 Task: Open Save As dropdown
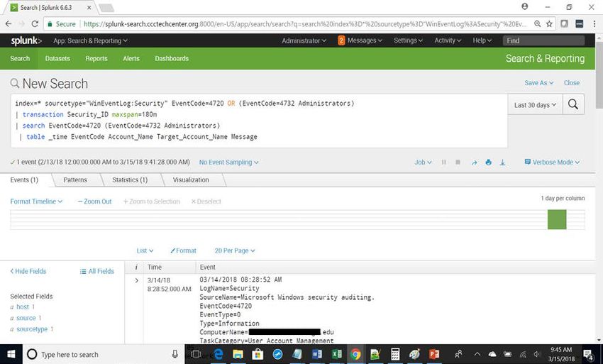538,83
